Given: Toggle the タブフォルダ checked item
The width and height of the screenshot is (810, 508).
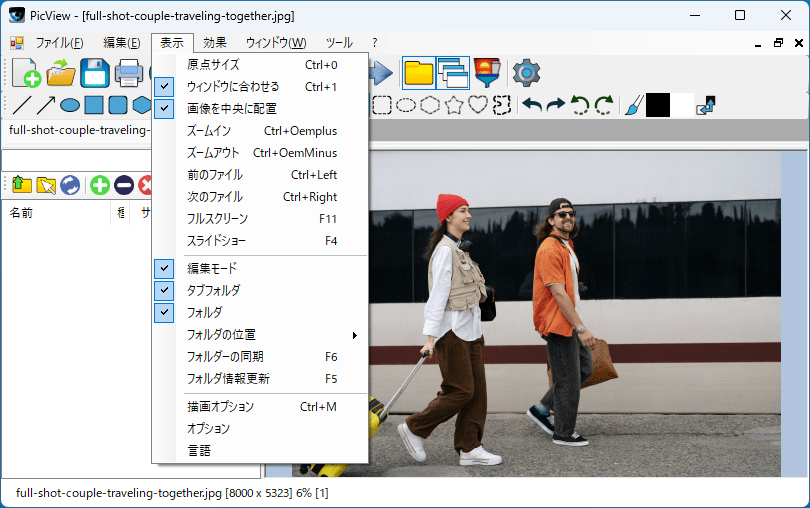Looking at the screenshot, I should [x=213, y=290].
